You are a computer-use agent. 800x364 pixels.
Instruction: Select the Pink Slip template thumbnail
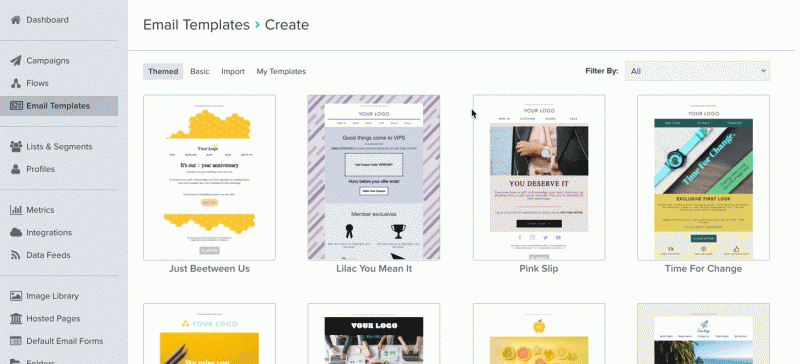pos(539,177)
